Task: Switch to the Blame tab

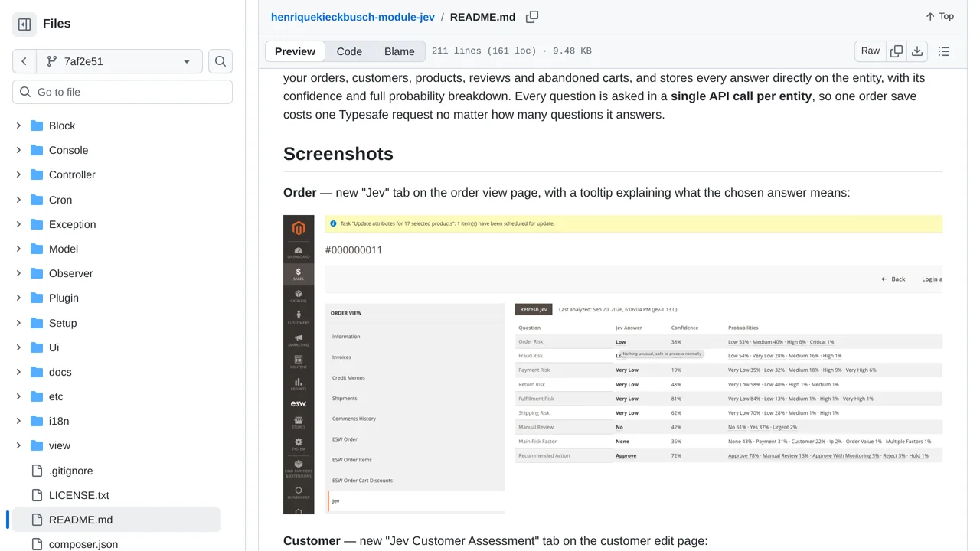Action: coord(399,51)
